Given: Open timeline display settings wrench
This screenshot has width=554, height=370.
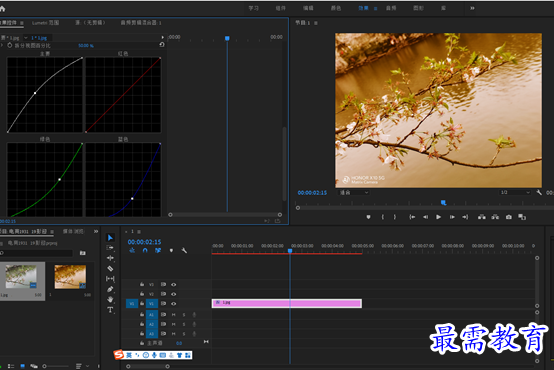Looking at the screenshot, I should click(184, 251).
